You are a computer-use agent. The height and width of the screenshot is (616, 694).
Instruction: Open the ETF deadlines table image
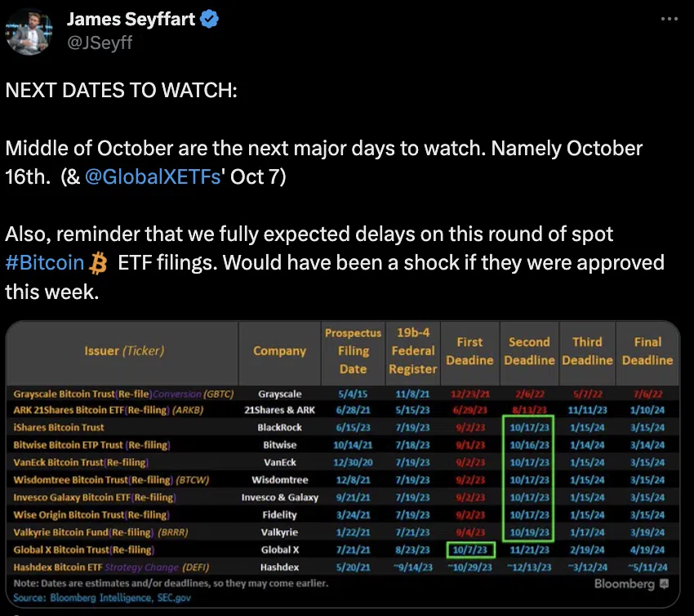pyautogui.click(x=343, y=464)
